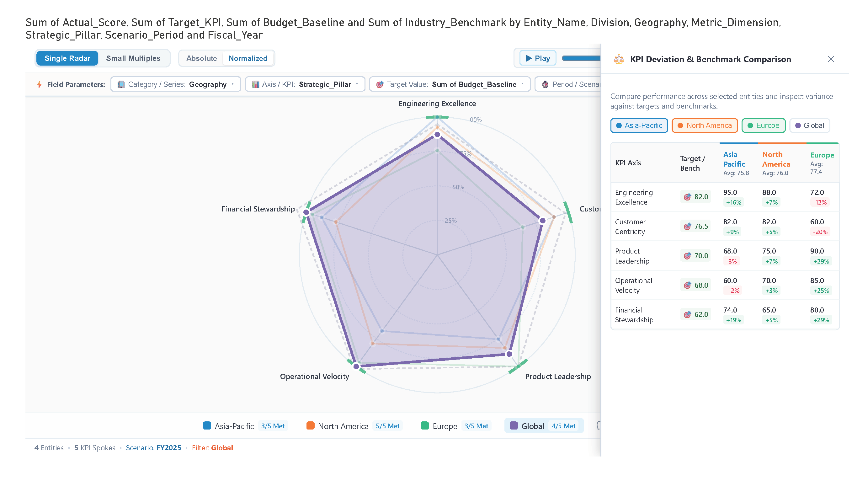Viewport: 868px width, 502px height.
Task: Click the Filter: Global status text
Action: (x=212, y=448)
